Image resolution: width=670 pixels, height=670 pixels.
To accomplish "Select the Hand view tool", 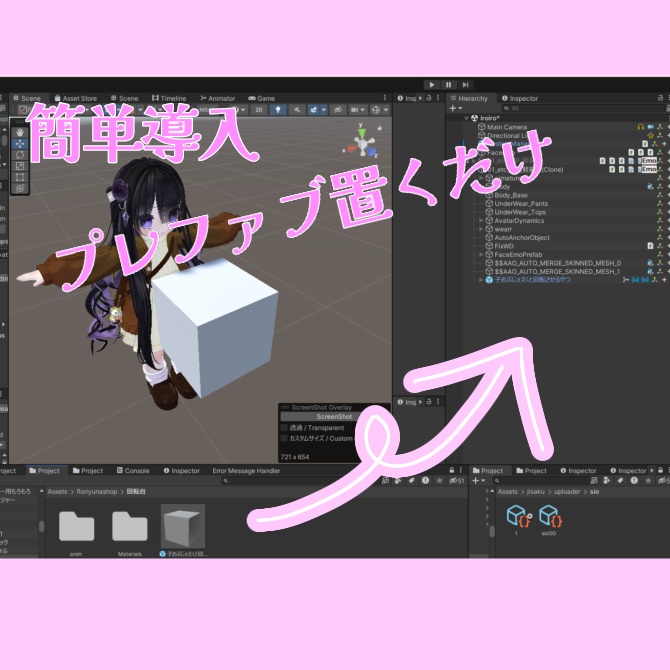I will (x=20, y=132).
